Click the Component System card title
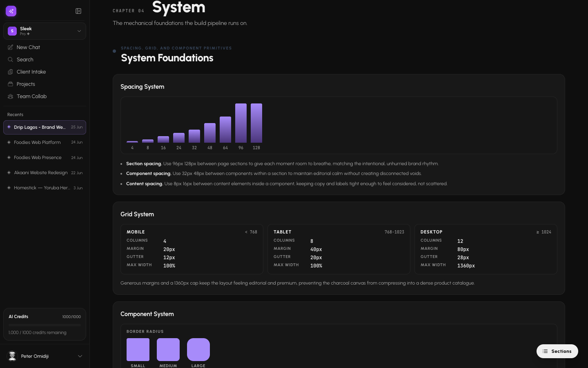The width and height of the screenshot is (588, 368). [147, 314]
